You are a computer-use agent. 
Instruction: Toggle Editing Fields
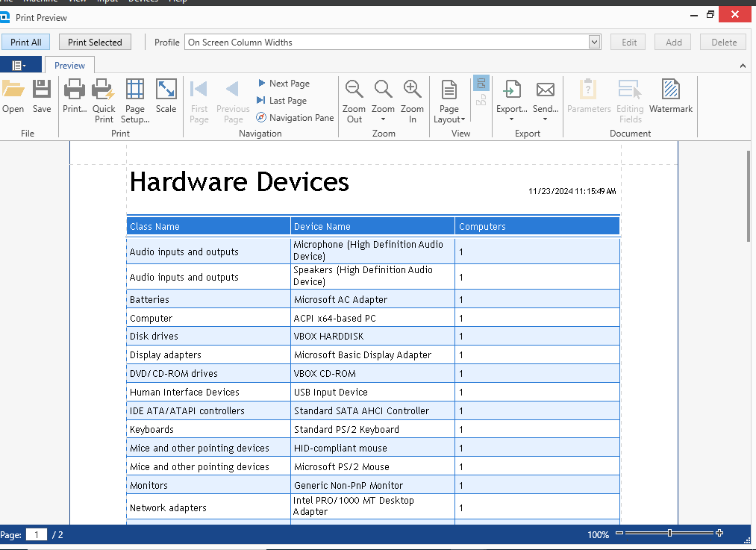click(630, 101)
